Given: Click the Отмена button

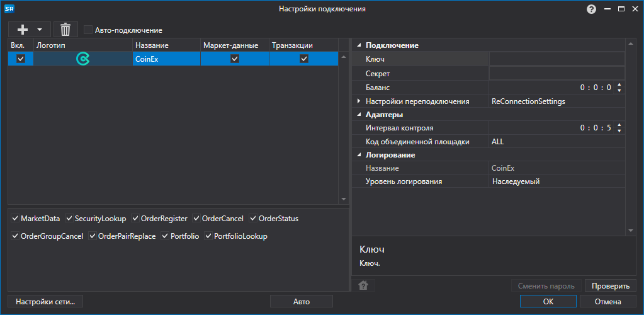Looking at the screenshot, I should pyautogui.click(x=608, y=301).
